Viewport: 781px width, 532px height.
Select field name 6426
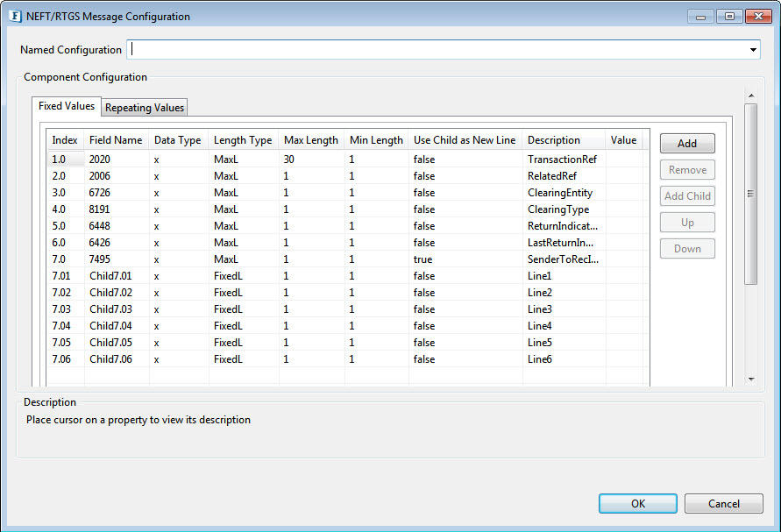coord(100,243)
